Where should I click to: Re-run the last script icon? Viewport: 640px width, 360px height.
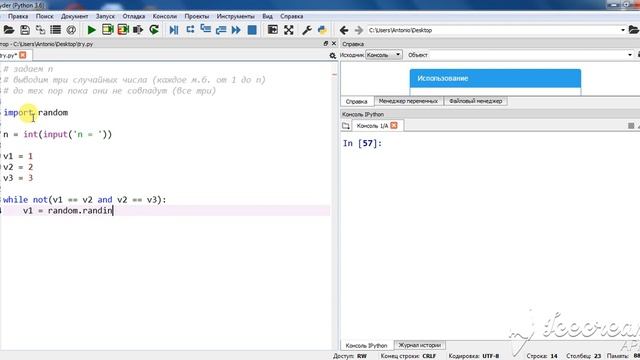point(154,30)
